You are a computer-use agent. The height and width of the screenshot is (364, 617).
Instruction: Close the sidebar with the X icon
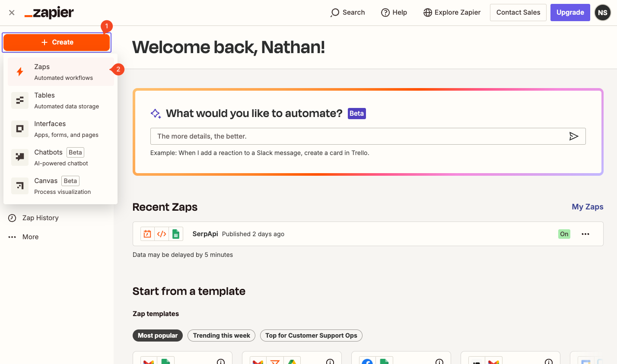click(12, 13)
